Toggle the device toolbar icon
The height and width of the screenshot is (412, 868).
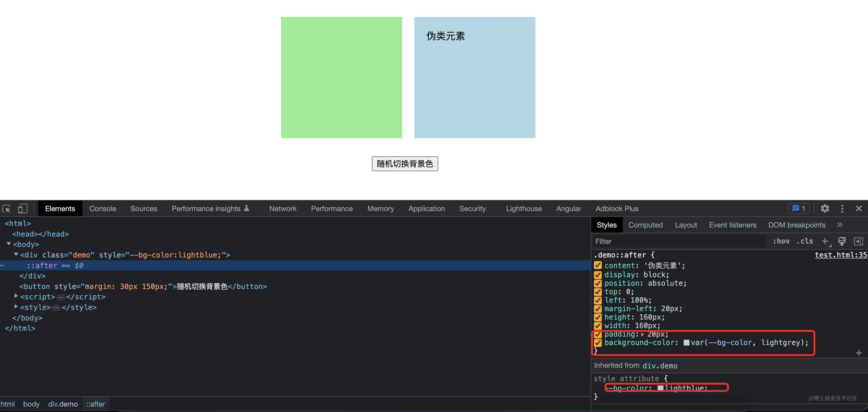click(23, 209)
